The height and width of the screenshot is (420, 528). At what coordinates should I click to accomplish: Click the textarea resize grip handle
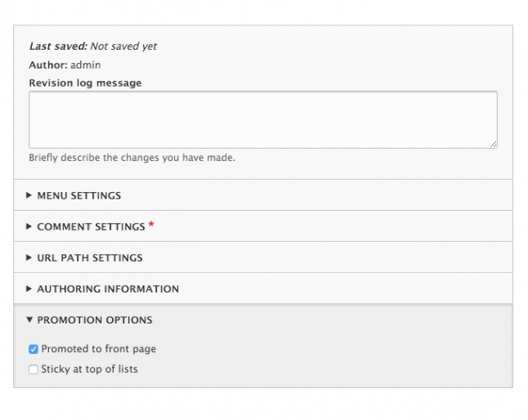494,144
